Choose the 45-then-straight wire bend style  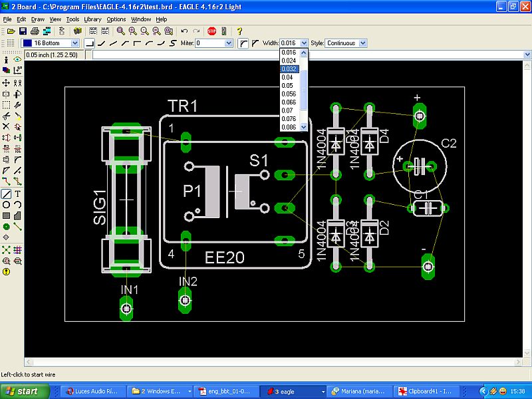[125, 43]
